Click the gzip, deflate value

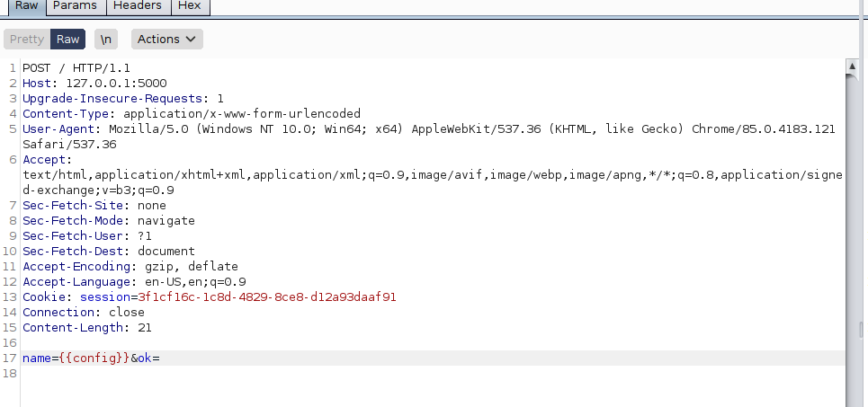[192, 267]
